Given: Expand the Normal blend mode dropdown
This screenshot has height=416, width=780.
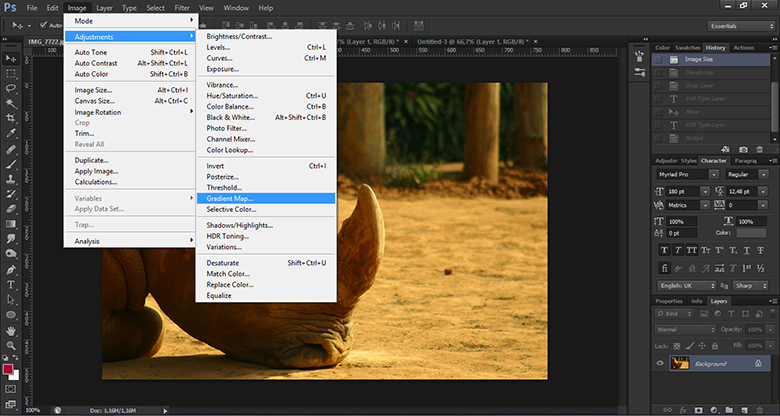Looking at the screenshot, I should coord(683,329).
